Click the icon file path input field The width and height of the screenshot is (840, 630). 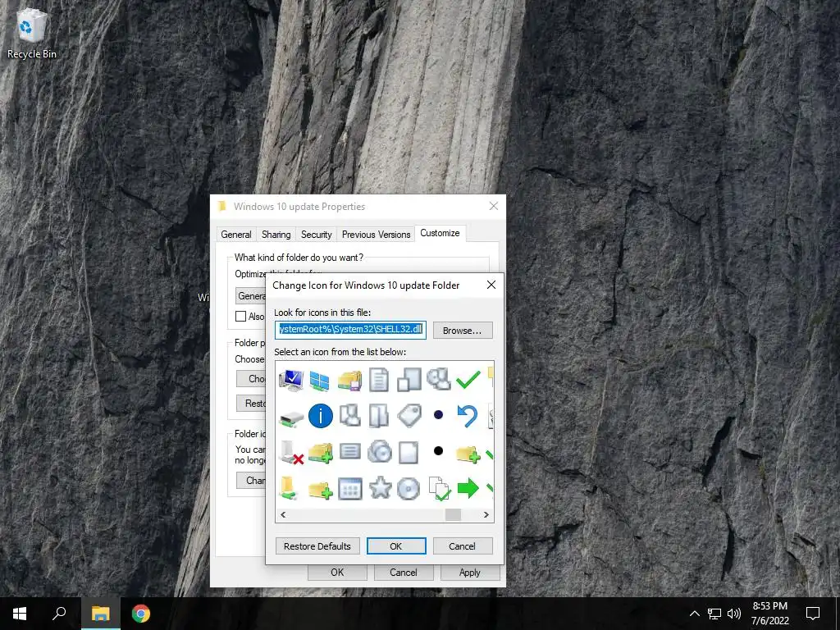351,330
